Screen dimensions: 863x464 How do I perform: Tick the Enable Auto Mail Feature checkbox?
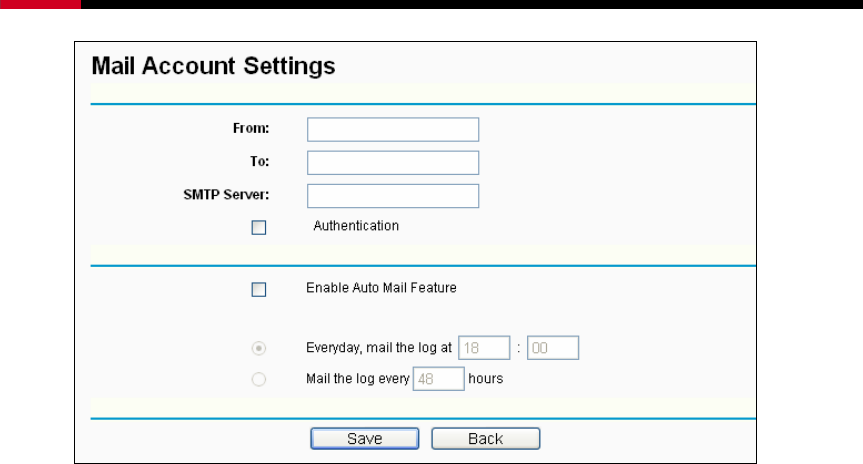259,290
